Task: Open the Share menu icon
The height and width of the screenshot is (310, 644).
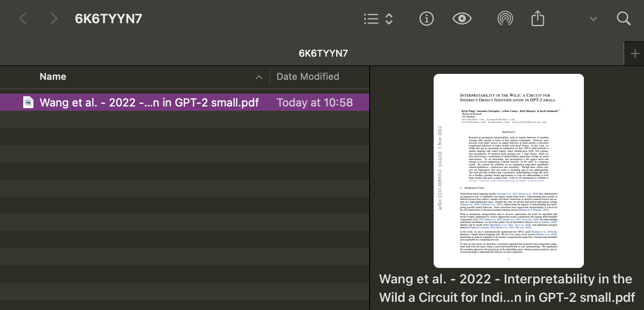Action: [x=538, y=19]
